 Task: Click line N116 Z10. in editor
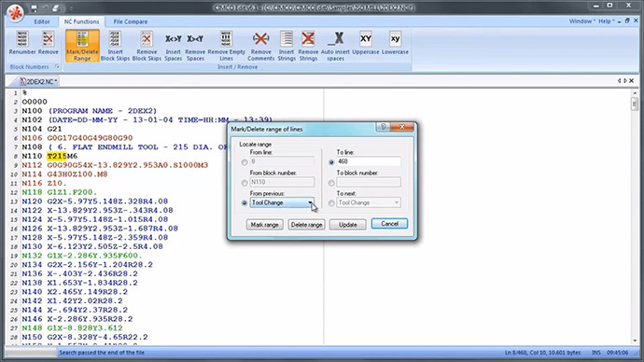(45, 183)
